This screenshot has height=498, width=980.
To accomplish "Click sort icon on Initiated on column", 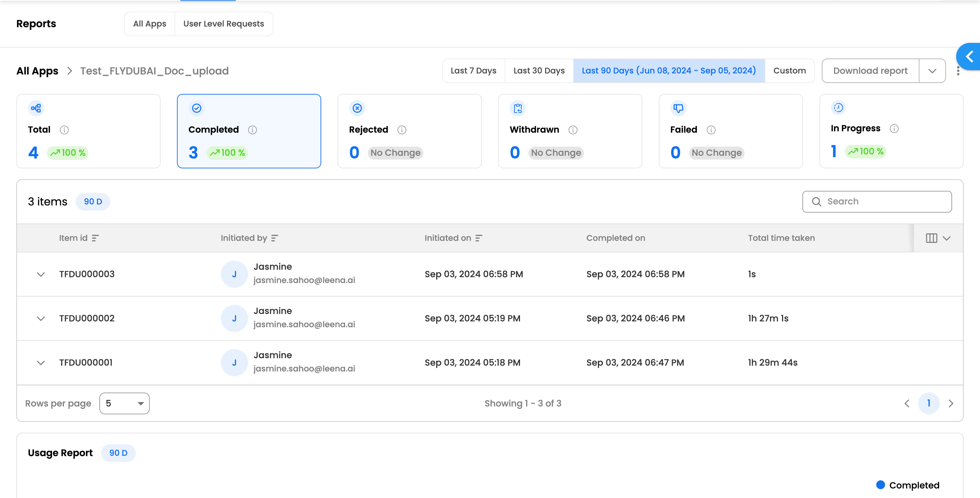I will point(478,238).
